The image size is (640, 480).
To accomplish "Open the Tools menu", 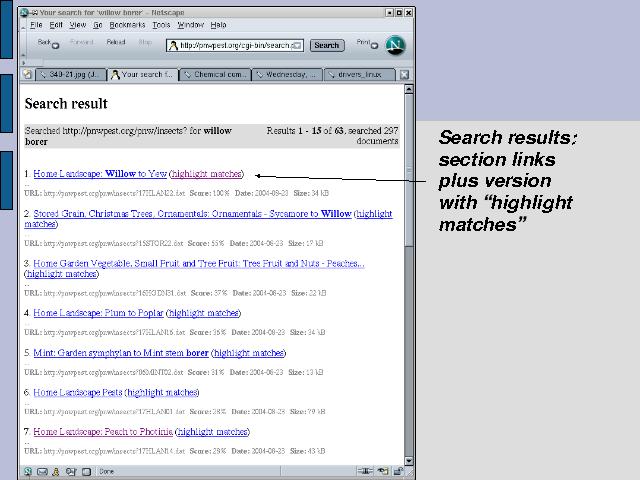I will coord(161,24).
